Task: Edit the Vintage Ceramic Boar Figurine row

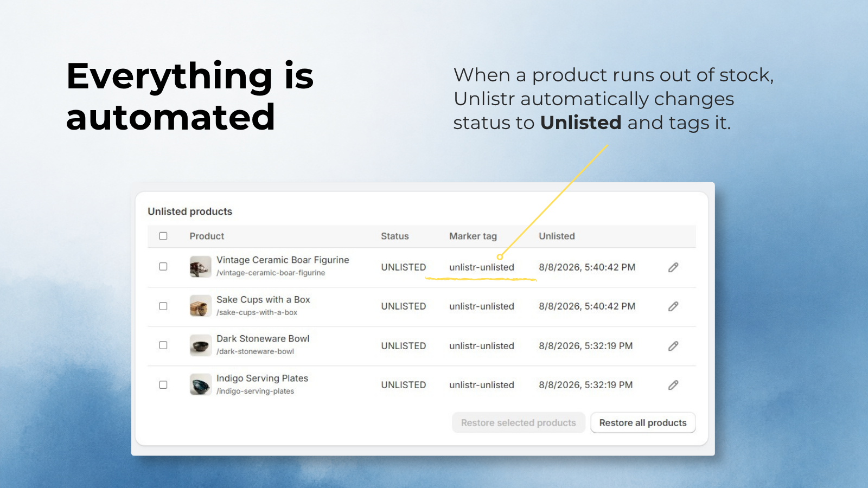Action: 673,267
